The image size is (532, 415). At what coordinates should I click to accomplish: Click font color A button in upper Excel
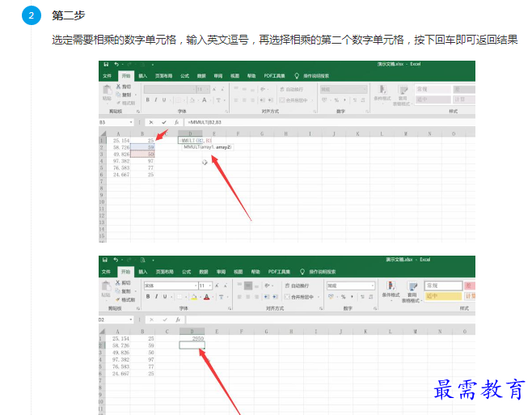click(x=205, y=100)
